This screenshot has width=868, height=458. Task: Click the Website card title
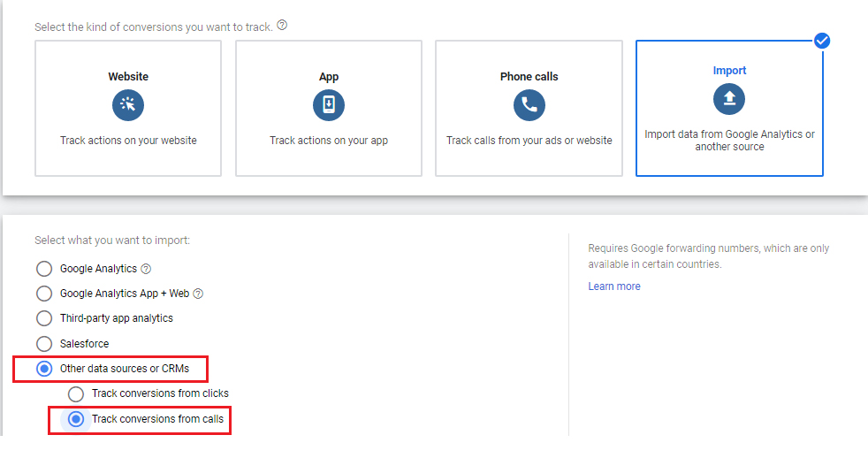pos(128,76)
